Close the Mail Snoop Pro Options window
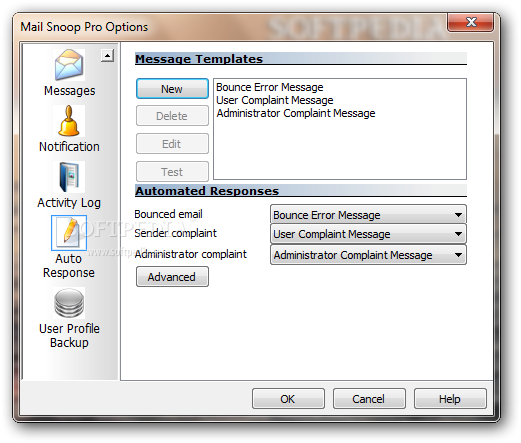The height and width of the screenshot is (443, 521). [470, 23]
